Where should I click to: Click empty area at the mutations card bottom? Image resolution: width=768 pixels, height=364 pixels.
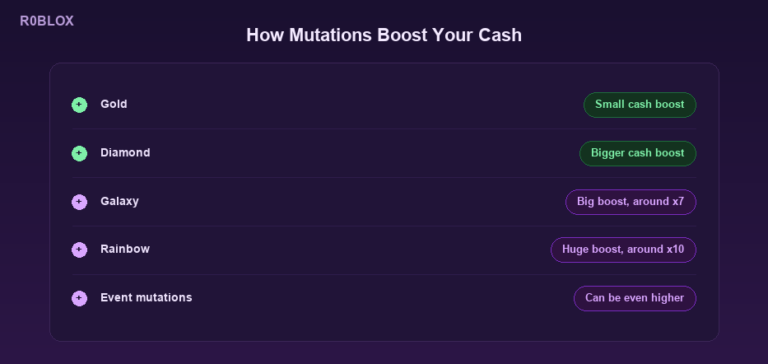[x=384, y=327]
